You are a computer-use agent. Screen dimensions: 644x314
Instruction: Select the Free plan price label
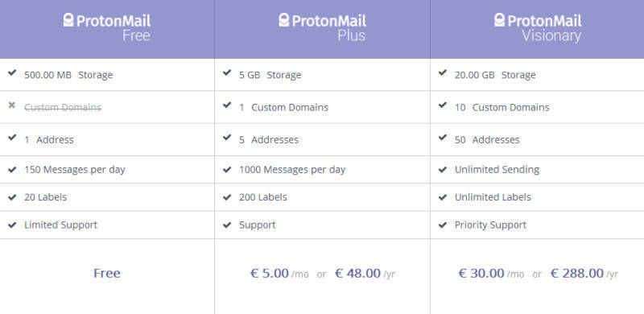[x=107, y=273]
